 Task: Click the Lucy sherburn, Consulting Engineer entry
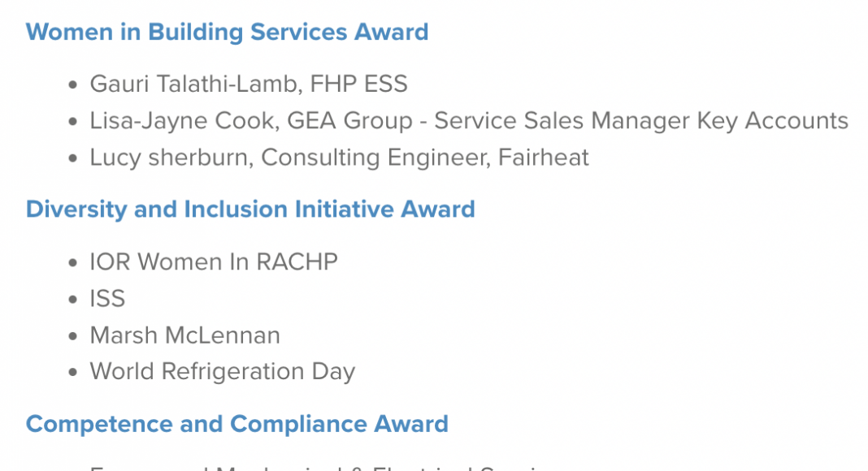[x=339, y=158]
